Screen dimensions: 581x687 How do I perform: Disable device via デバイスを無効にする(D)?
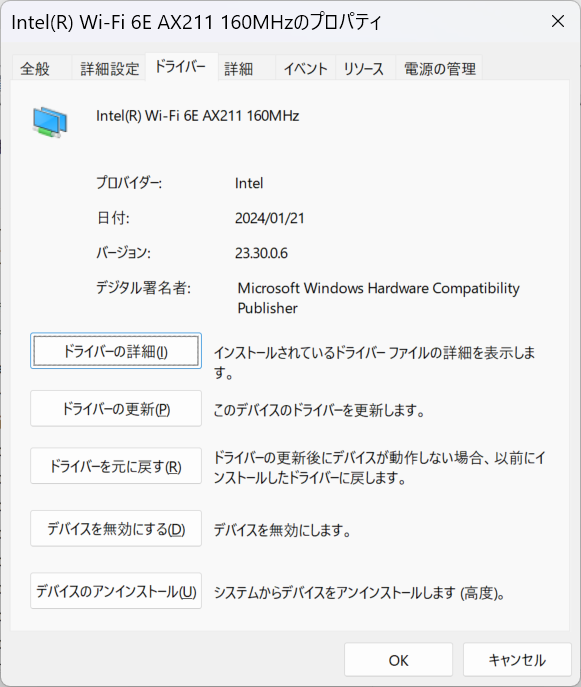pyautogui.click(x=116, y=528)
